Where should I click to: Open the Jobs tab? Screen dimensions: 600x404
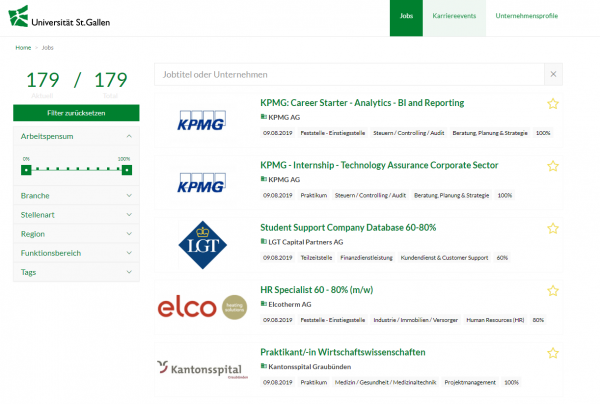point(406,18)
